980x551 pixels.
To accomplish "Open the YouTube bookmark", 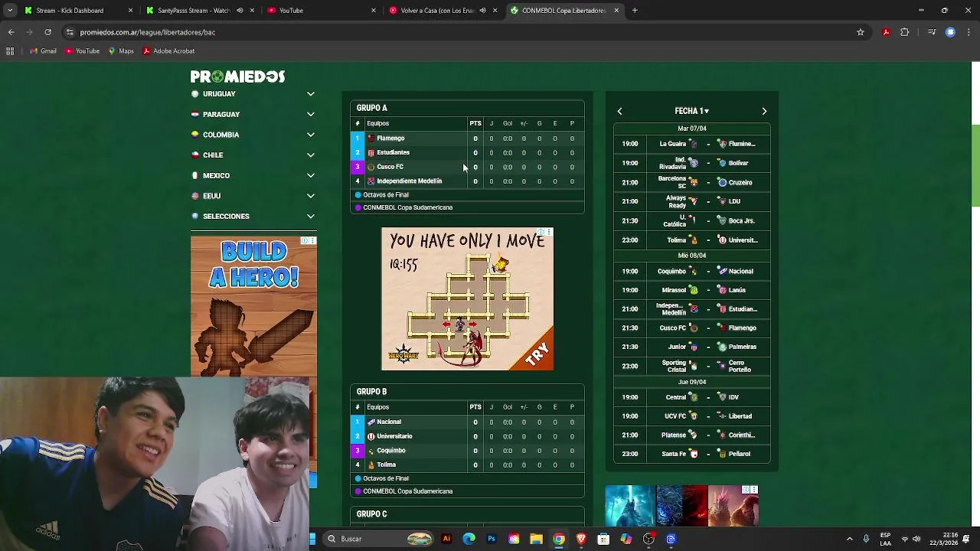I will click(x=83, y=51).
